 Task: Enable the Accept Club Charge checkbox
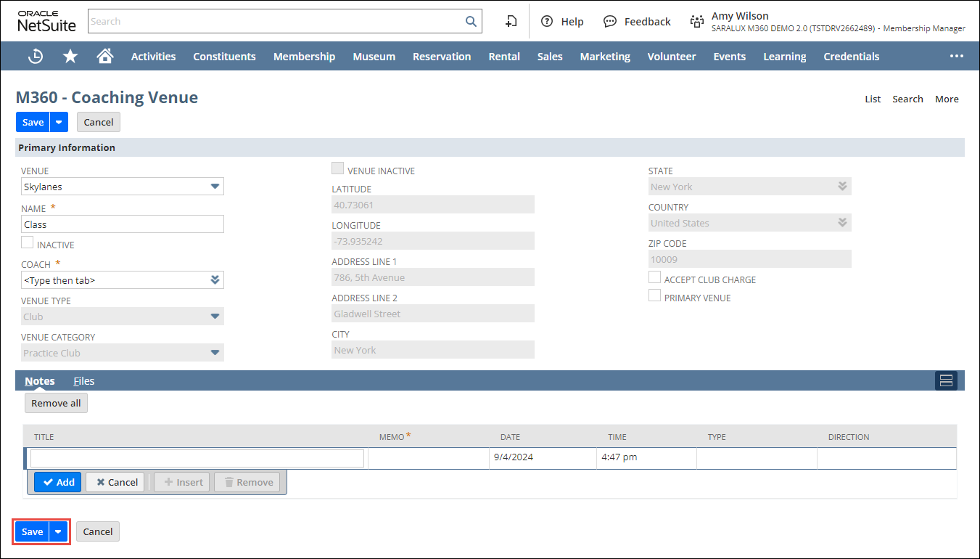click(x=654, y=278)
